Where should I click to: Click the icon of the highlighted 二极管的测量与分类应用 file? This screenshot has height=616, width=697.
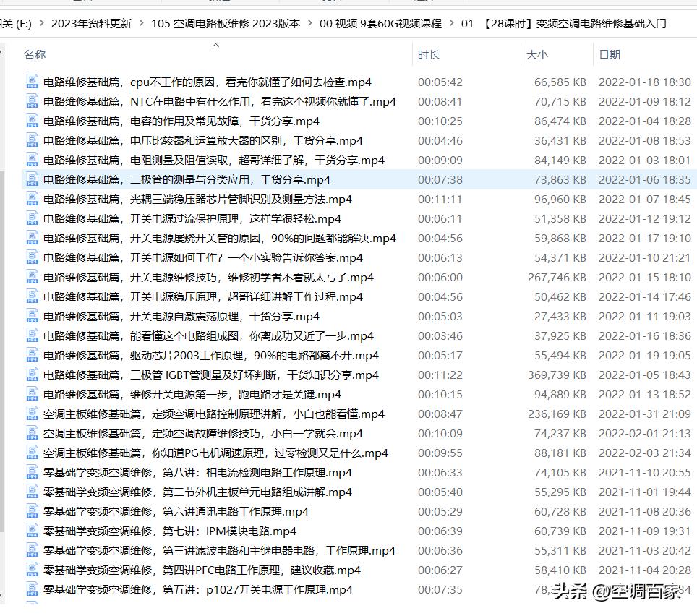tap(30, 179)
